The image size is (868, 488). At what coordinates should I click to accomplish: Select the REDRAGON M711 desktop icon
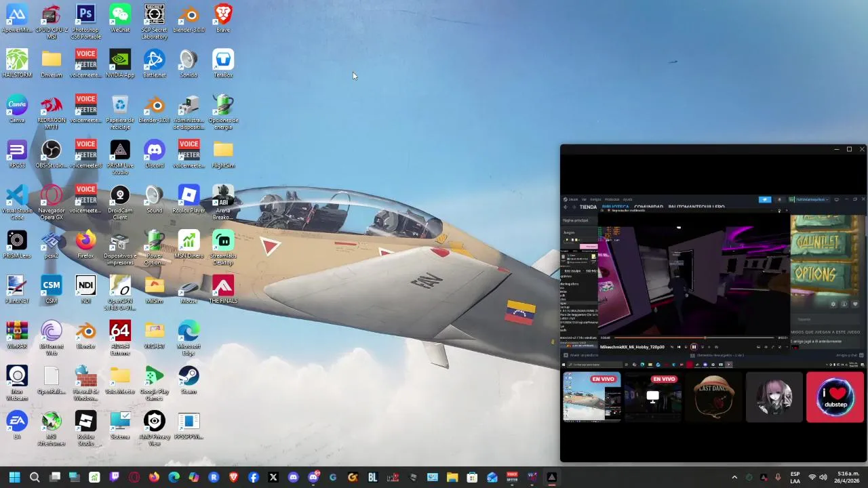(52, 113)
